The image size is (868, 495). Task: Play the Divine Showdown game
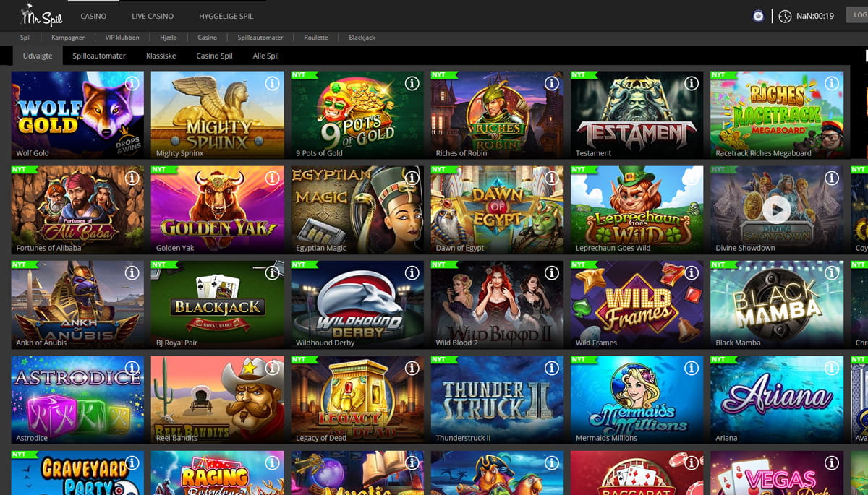[x=777, y=210]
